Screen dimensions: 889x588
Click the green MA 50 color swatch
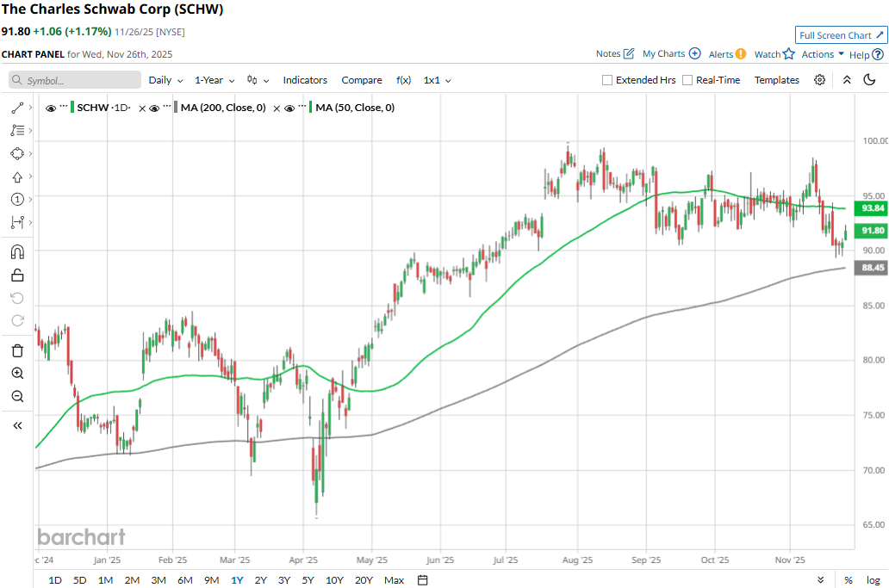pos(310,108)
